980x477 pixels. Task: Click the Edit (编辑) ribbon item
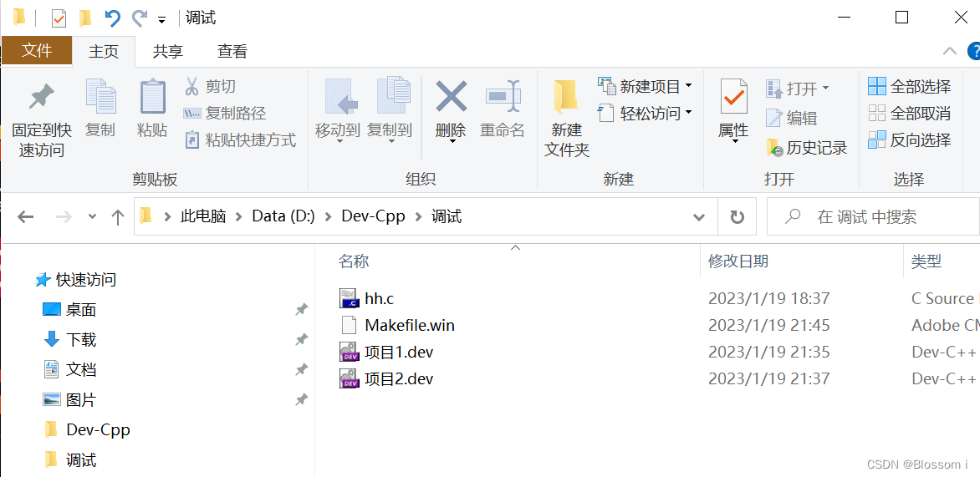pos(791,118)
